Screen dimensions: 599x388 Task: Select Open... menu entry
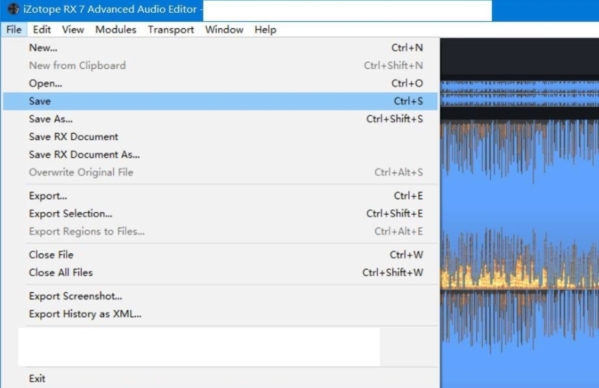coord(220,83)
